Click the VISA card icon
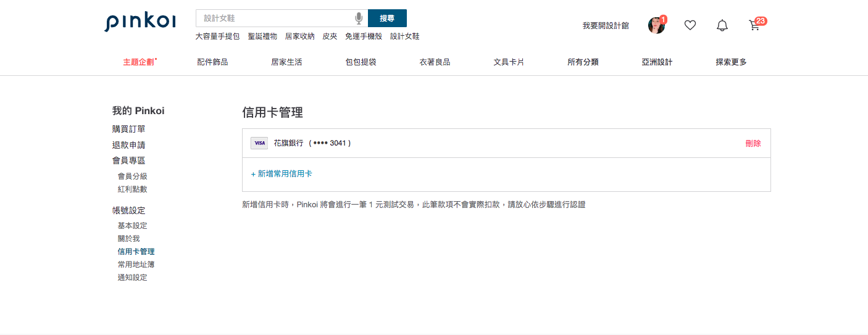The width and height of the screenshot is (868, 335). tap(259, 143)
